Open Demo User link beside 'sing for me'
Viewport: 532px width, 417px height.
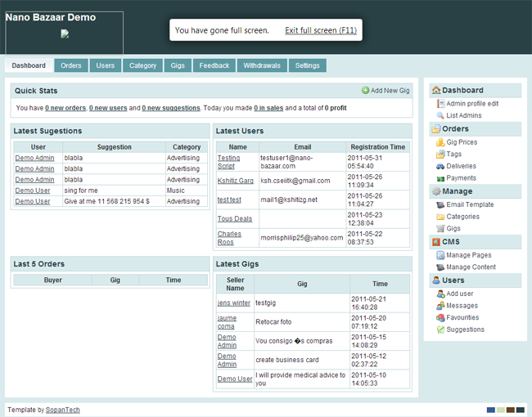tap(33, 191)
